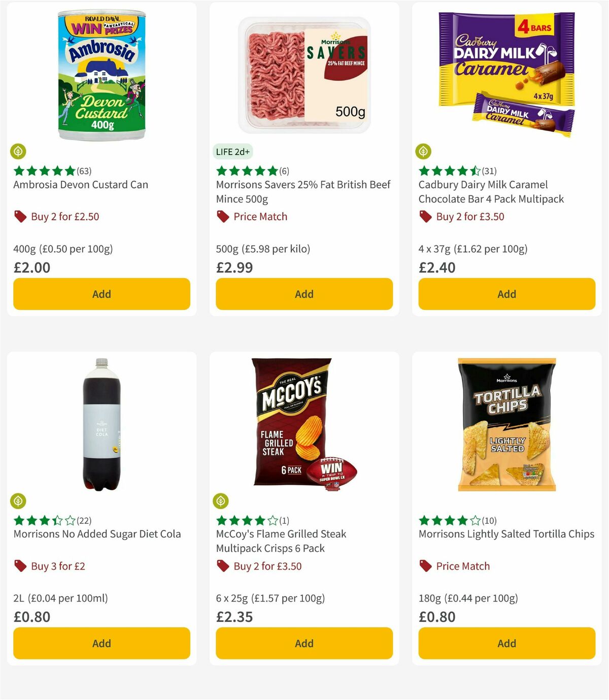Click the 'LIFE 2d+' badge on beef mince
The image size is (609, 700).
click(233, 151)
